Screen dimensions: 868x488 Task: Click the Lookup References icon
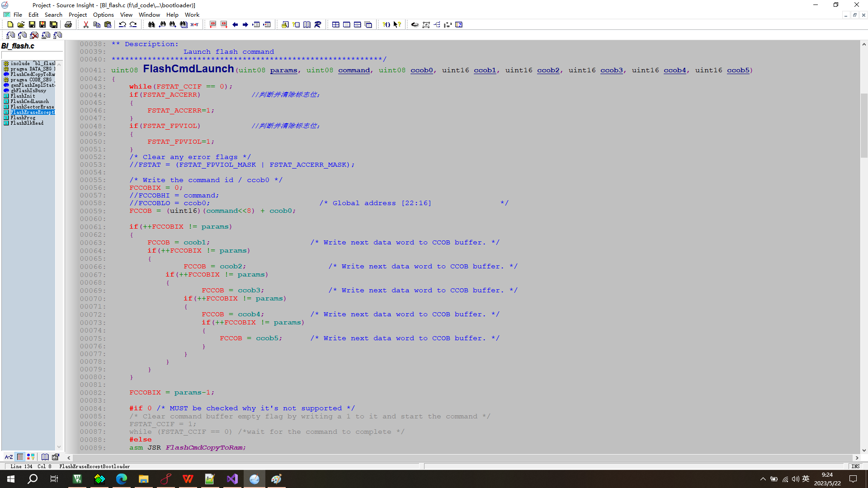click(x=318, y=25)
